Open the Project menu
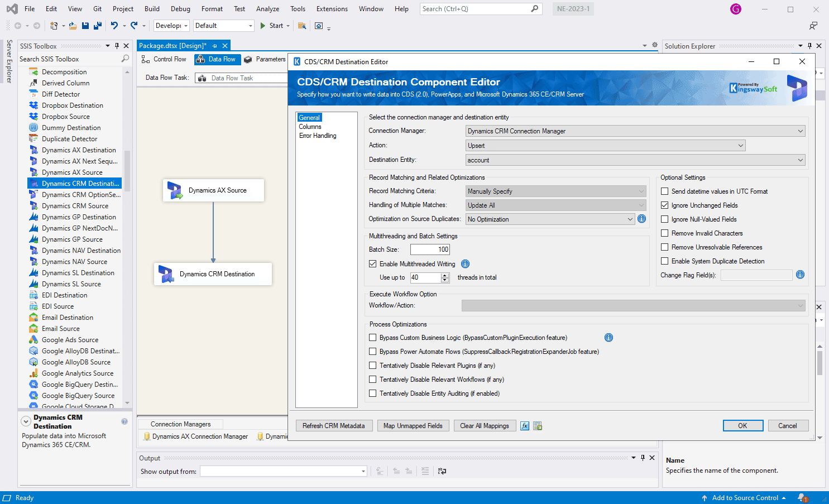 (x=123, y=9)
